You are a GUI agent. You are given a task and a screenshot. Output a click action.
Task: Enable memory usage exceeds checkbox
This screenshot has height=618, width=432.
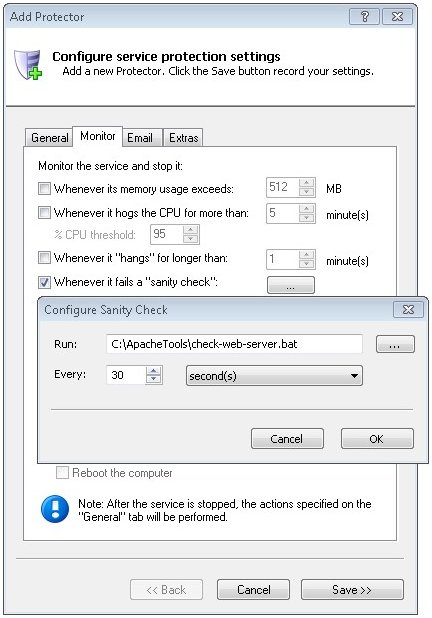(44, 188)
